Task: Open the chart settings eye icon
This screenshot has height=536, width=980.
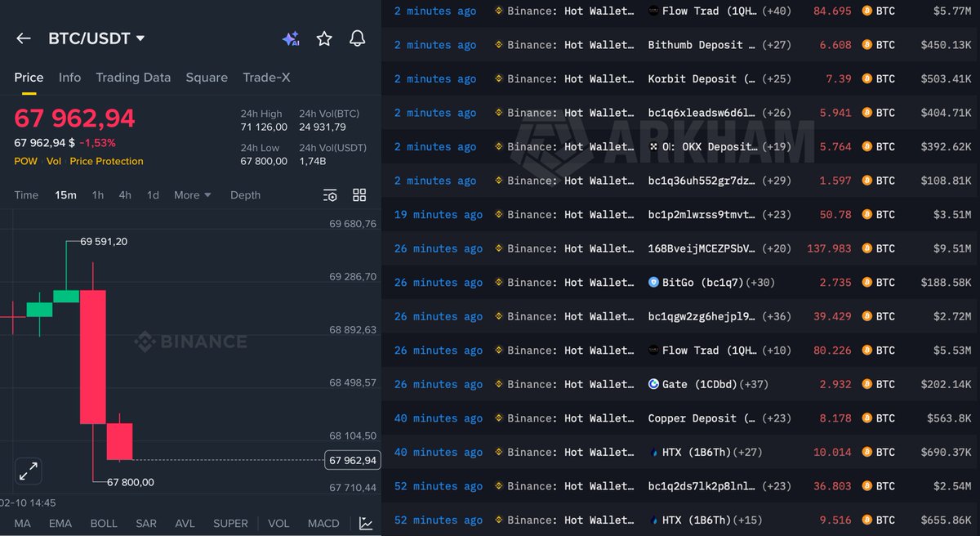Action: tap(329, 194)
